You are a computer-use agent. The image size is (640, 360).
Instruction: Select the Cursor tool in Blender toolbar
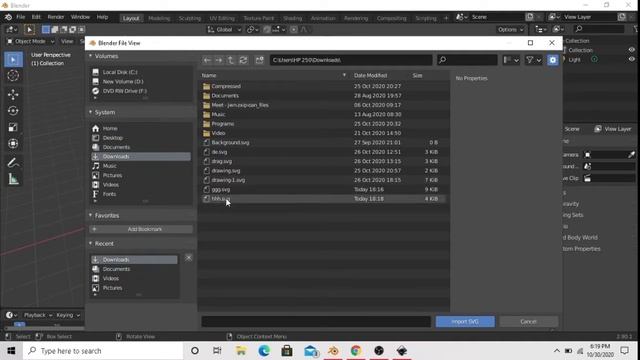13,76
